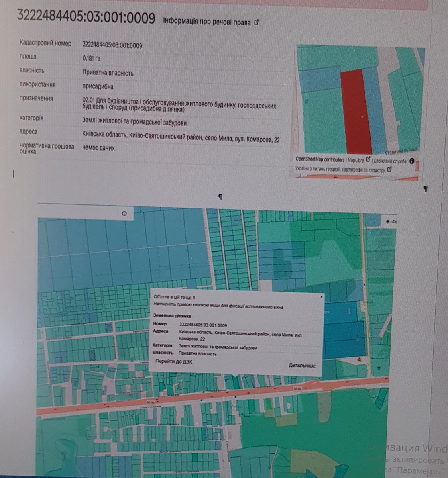Close the parcel info popup

coord(321,297)
